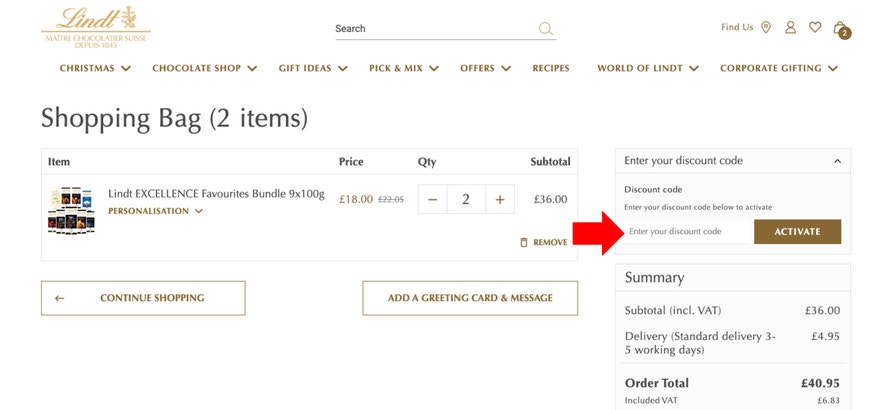Click Continue Shopping button
Screen dimensions: 872x410
point(143,298)
